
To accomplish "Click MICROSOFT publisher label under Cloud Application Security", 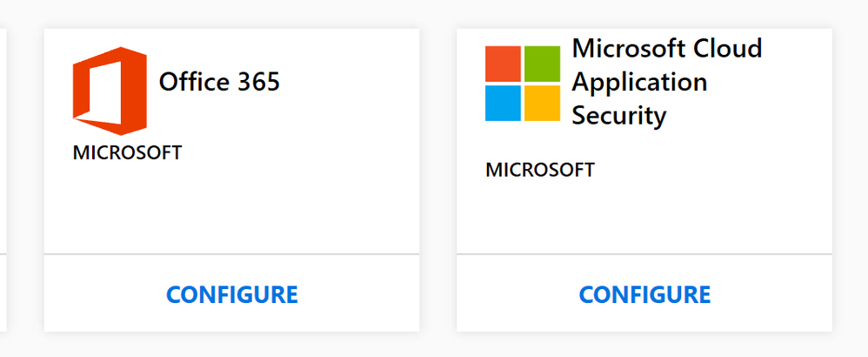I will click(x=539, y=170).
